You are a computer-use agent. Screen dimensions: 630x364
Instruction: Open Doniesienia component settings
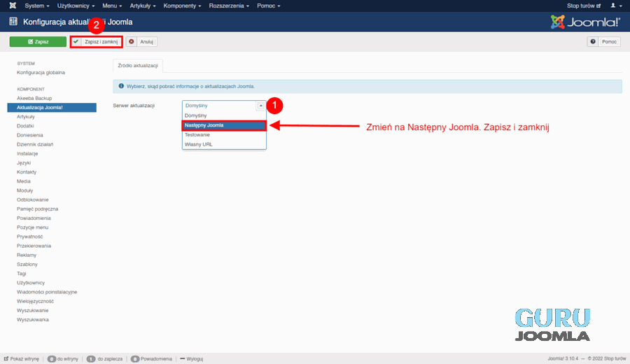(x=29, y=135)
